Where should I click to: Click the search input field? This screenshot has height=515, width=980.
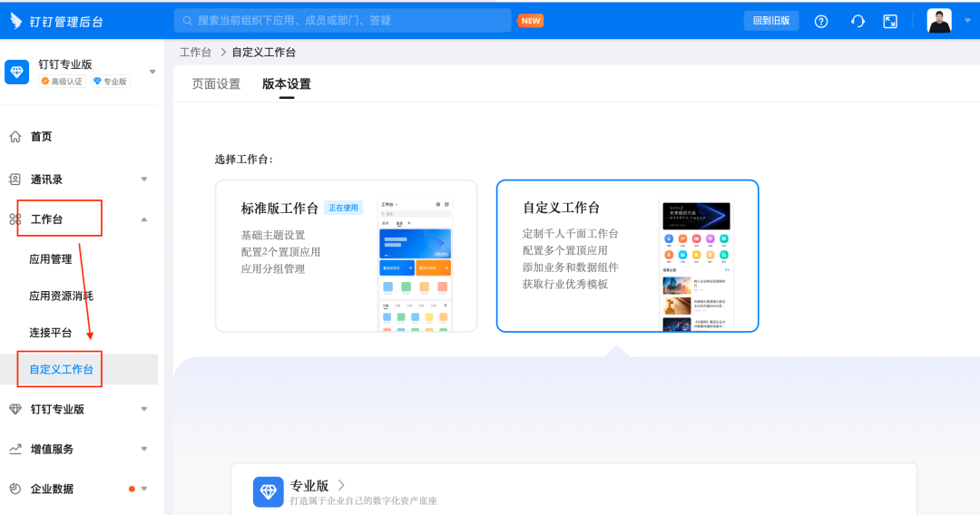click(342, 21)
